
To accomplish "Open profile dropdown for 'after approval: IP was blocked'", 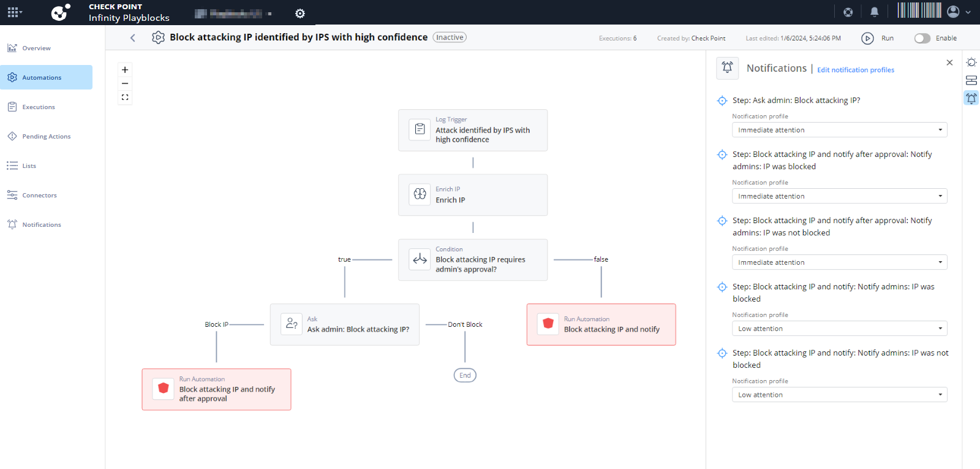I will click(840, 196).
